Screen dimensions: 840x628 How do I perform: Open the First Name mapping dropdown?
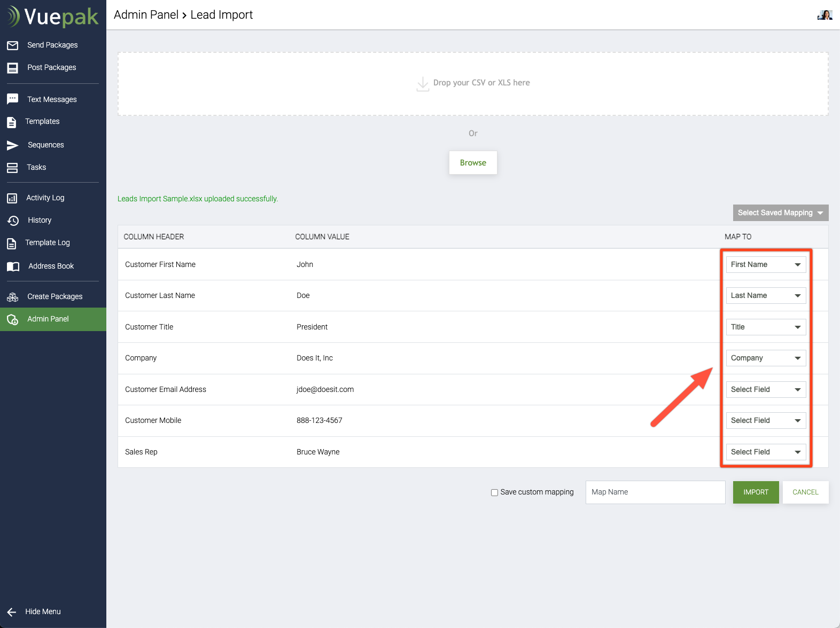[765, 264]
